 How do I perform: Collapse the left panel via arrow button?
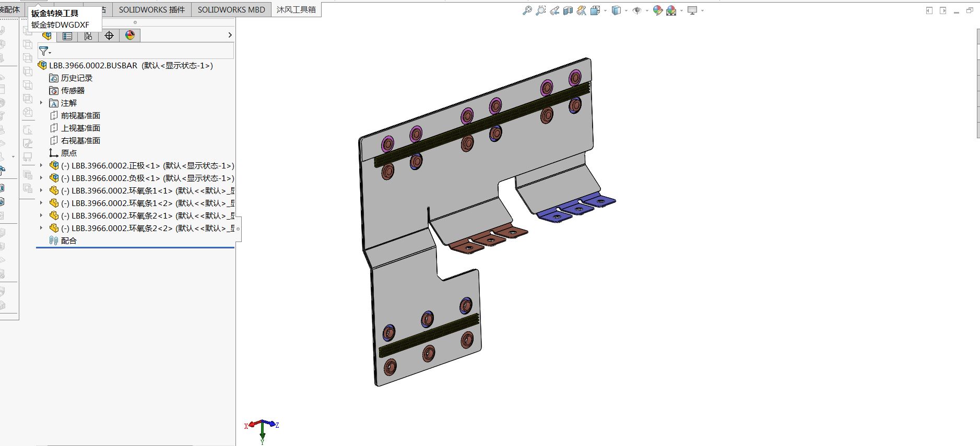tap(929, 10)
